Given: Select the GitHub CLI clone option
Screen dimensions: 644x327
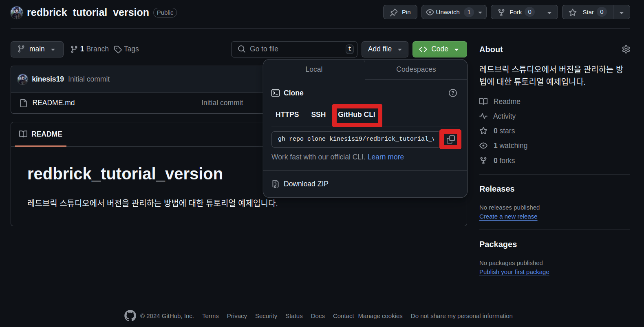Looking at the screenshot, I should tap(357, 115).
